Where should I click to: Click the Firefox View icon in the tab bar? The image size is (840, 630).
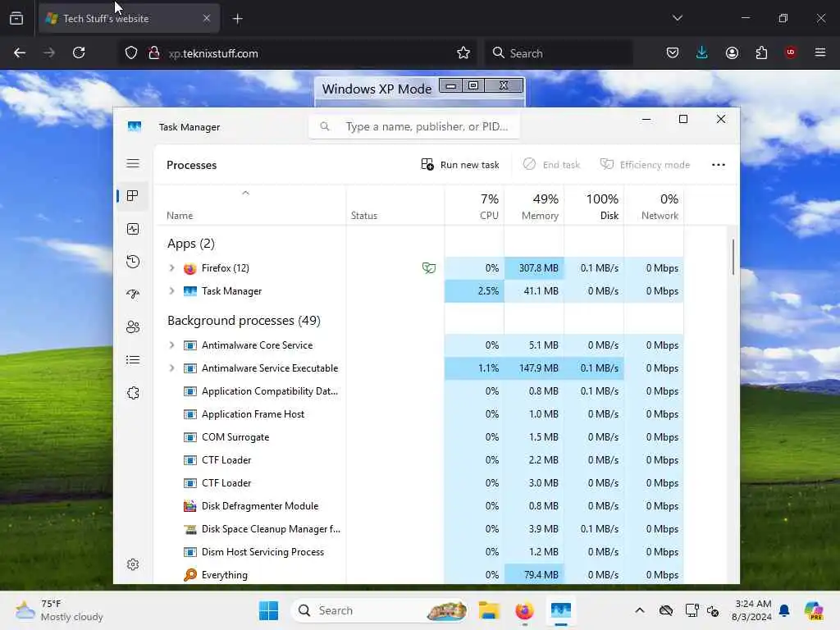(x=16, y=18)
